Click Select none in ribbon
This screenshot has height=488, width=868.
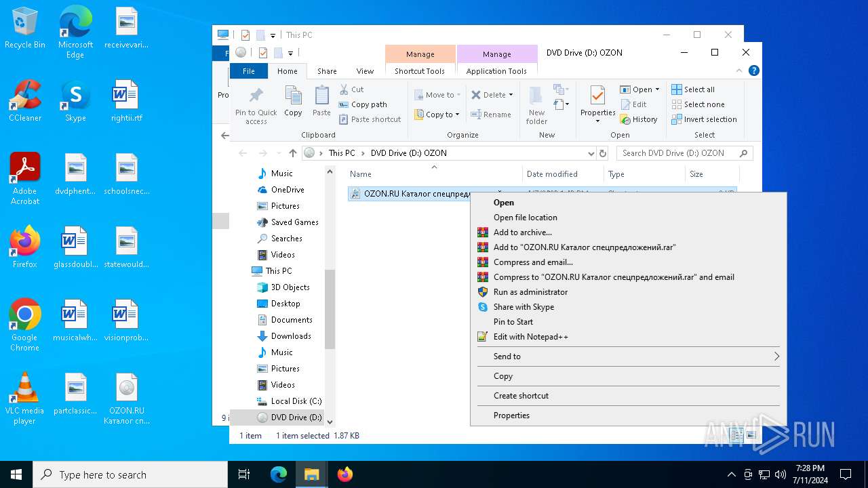698,104
